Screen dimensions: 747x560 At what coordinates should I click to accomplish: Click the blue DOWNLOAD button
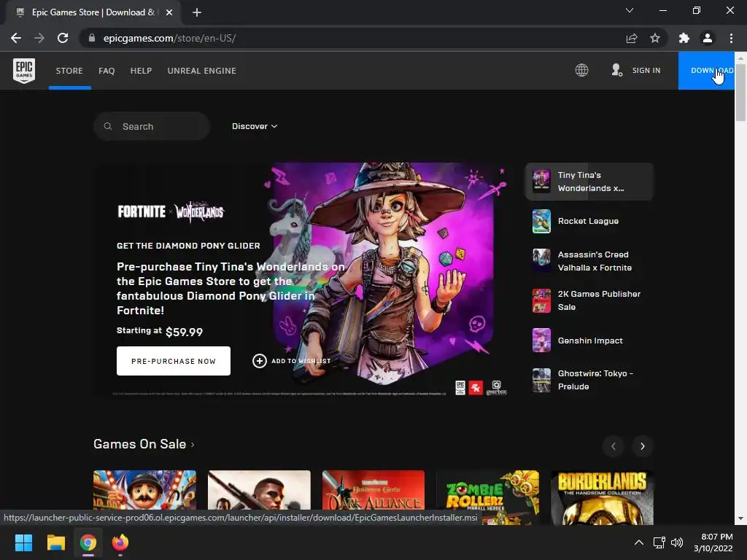coord(706,71)
